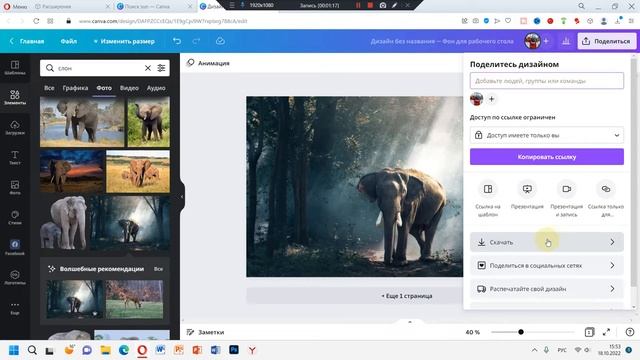Choose Present and record option
The width and height of the screenshot is (640, 360).
tap(567, 199)
